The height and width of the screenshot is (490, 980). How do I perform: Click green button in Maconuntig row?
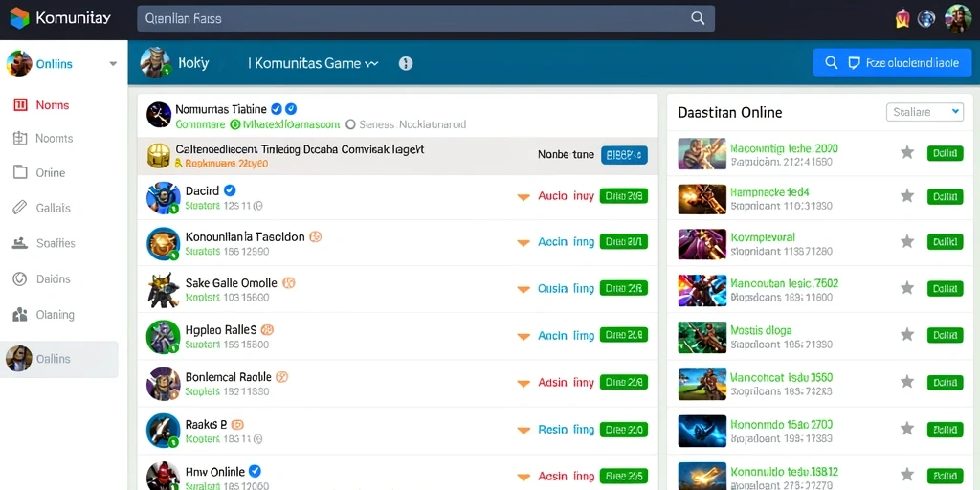click(x=945, y=153)
